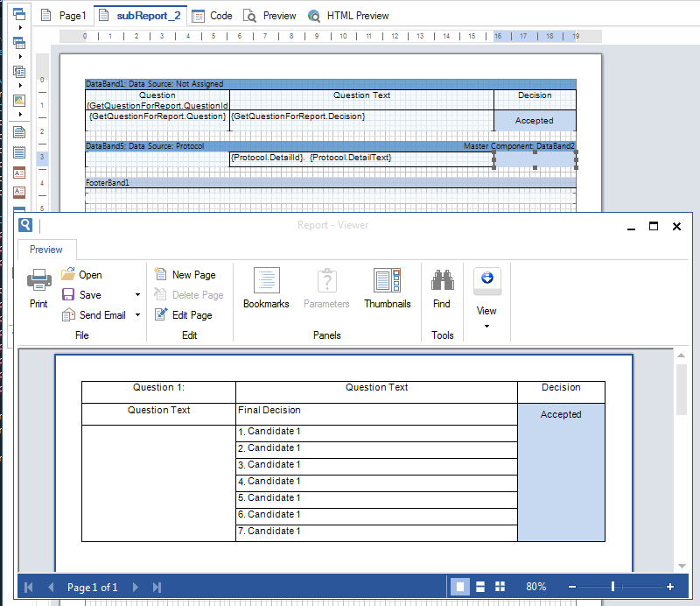Open the Send Email dropdown arrow

(x=137, y=314)
